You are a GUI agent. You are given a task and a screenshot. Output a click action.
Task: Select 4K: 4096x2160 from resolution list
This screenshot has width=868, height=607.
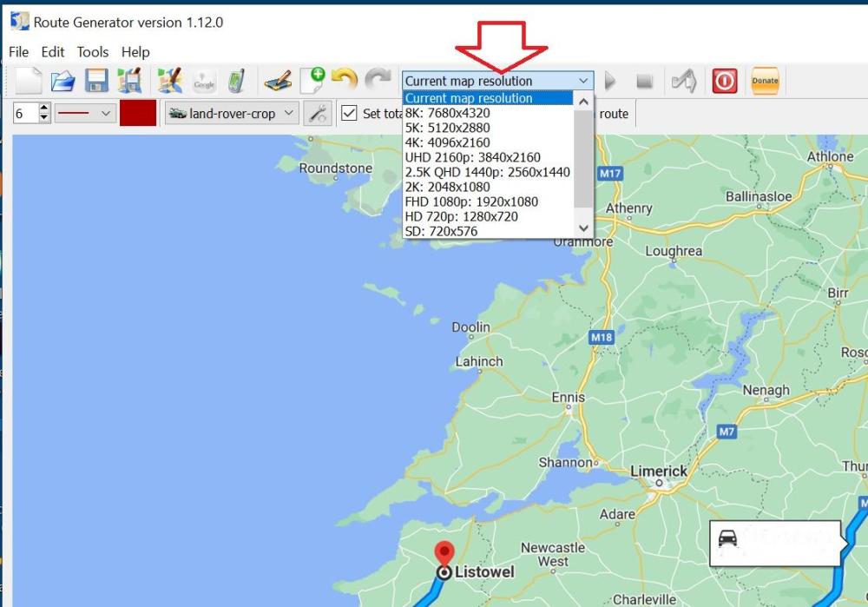click(447, 142)
